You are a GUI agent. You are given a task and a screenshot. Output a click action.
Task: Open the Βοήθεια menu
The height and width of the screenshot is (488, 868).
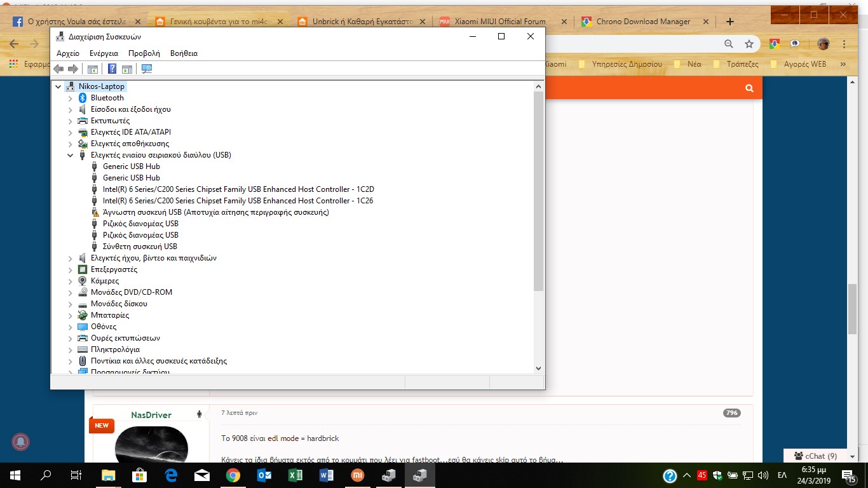coord(184,53)
